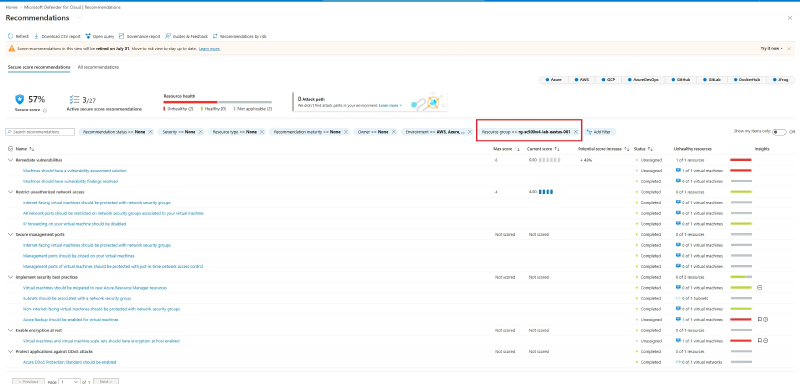Toggle the AWS environment filter
This screenshot has width=800, height=384.
tap(581, 80)
